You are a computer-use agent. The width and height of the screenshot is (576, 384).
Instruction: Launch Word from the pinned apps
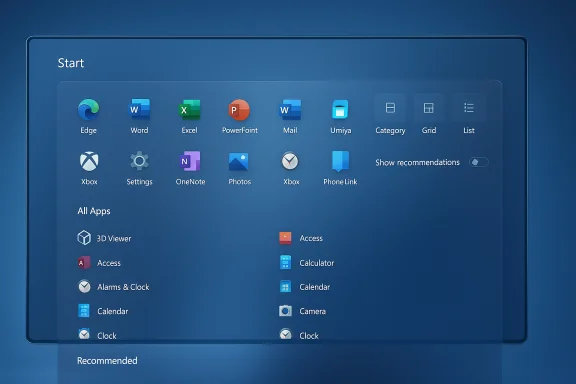click(x=139, y=116)
